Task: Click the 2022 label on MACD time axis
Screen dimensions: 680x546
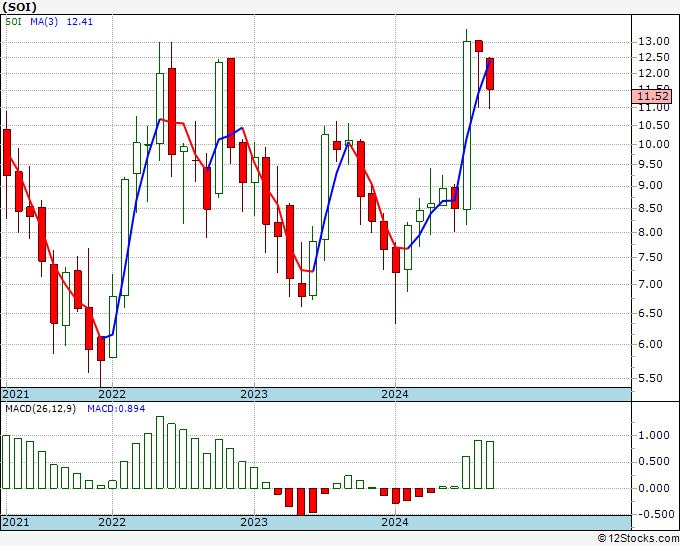Action: (112, 522)
